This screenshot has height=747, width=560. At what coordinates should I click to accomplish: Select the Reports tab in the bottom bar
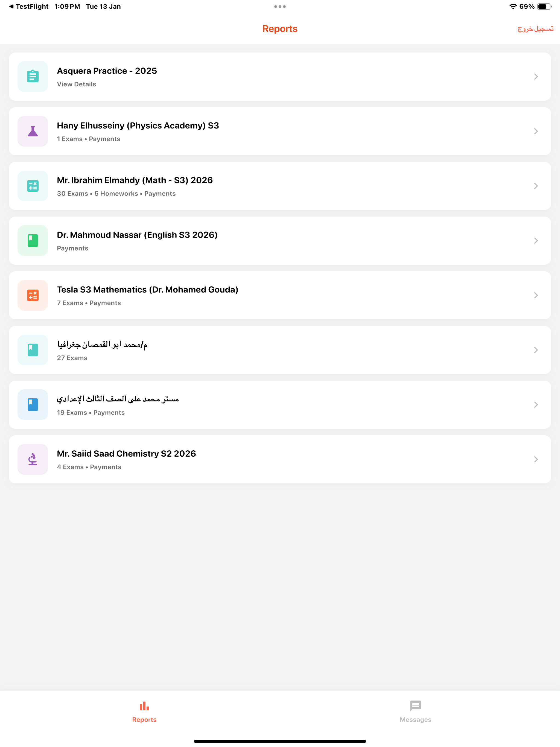[144, 711]
